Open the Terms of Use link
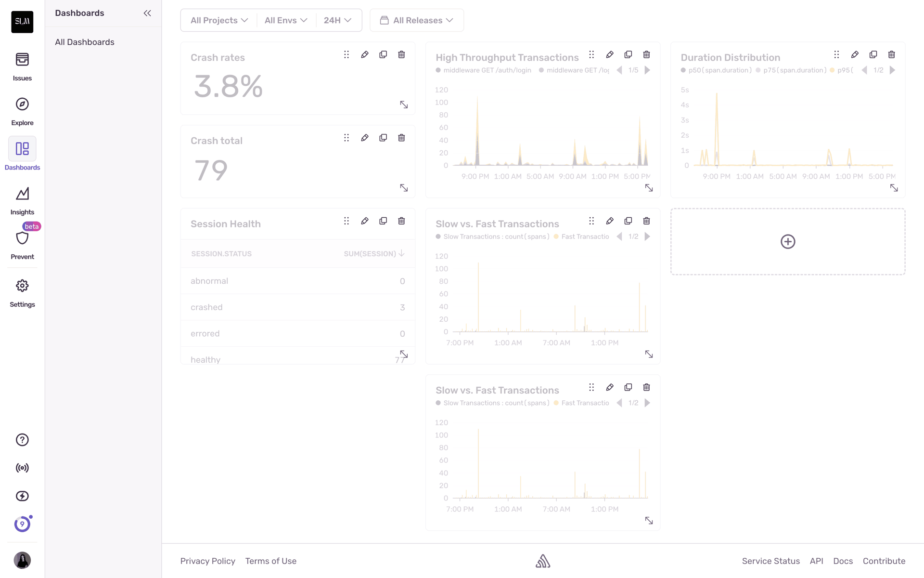The width and height of the screenshot is (924, 578). point(271,561)
